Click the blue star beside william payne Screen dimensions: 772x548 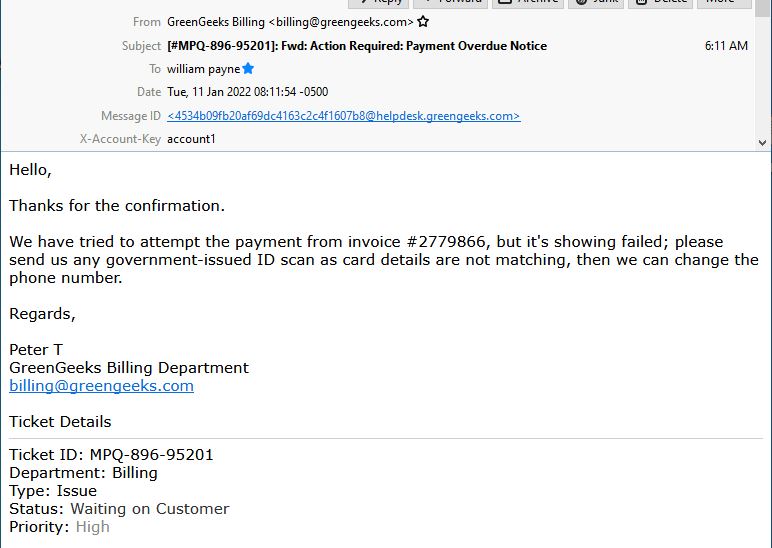point(248,68)
